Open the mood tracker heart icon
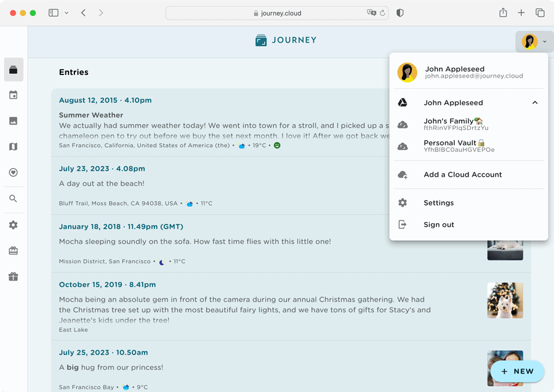 (x=13, y=173)
